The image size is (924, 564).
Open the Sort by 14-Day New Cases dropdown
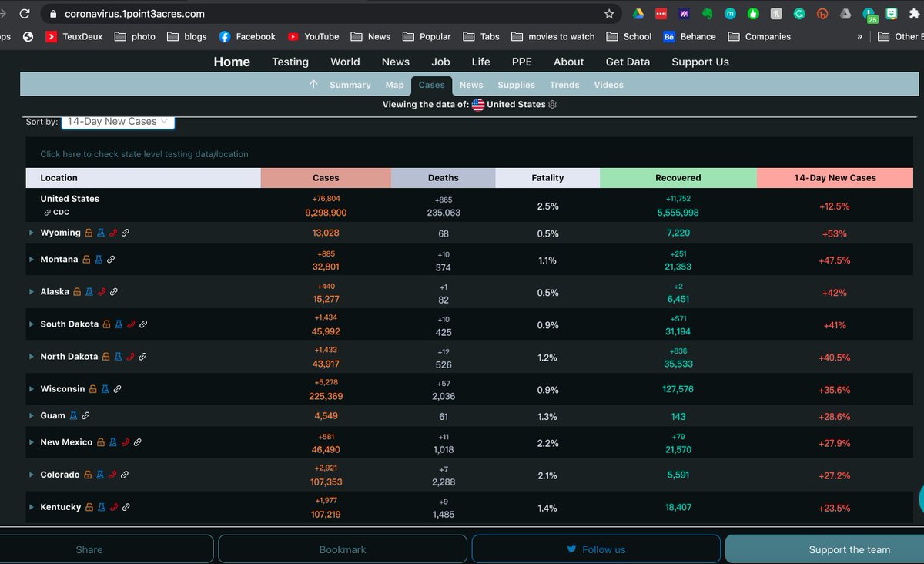(118, 122)
